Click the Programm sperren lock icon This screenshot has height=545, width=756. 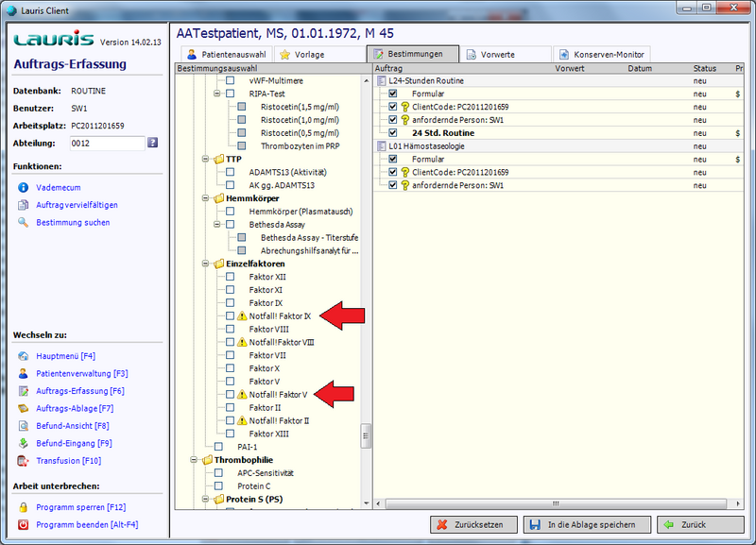(x=24, y=507)
